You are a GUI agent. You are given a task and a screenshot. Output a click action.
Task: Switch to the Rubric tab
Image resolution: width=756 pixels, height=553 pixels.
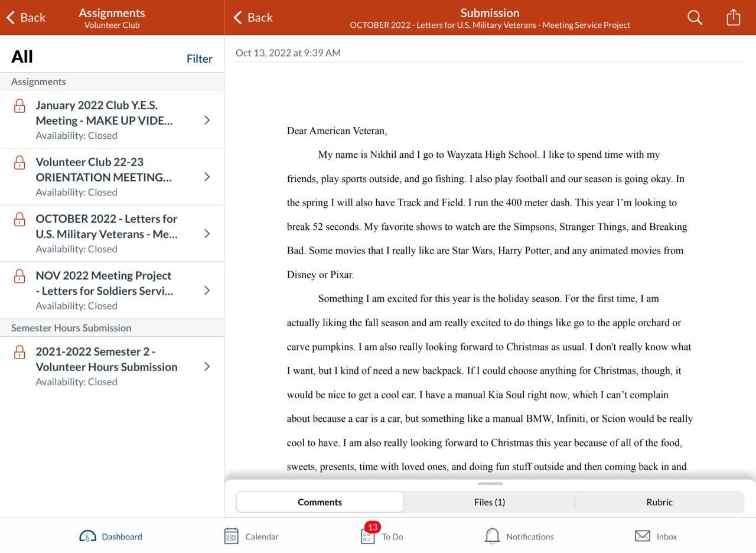(x=659, y=502)
